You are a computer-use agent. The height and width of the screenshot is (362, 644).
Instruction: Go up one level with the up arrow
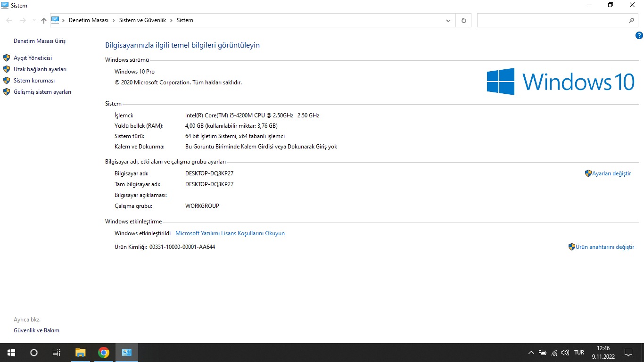coord(44,20)
